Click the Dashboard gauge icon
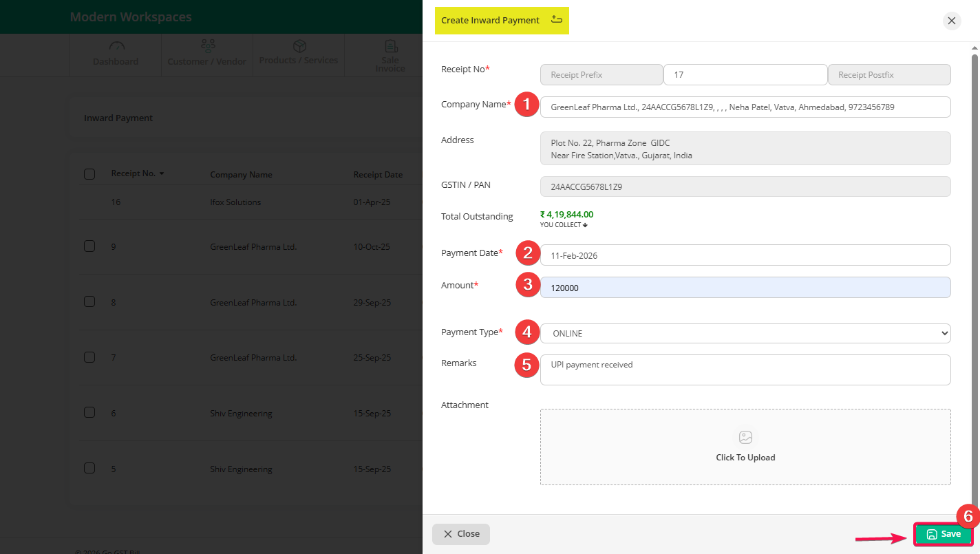Image resolution: width=980 pixels, height=554 pixels. click(117, 46)
